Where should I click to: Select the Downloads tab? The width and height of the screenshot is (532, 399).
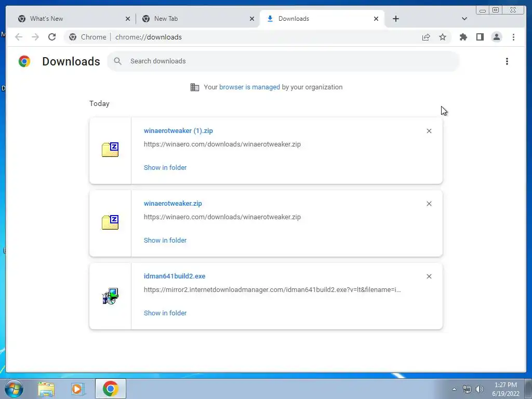[x=322, y=19]
